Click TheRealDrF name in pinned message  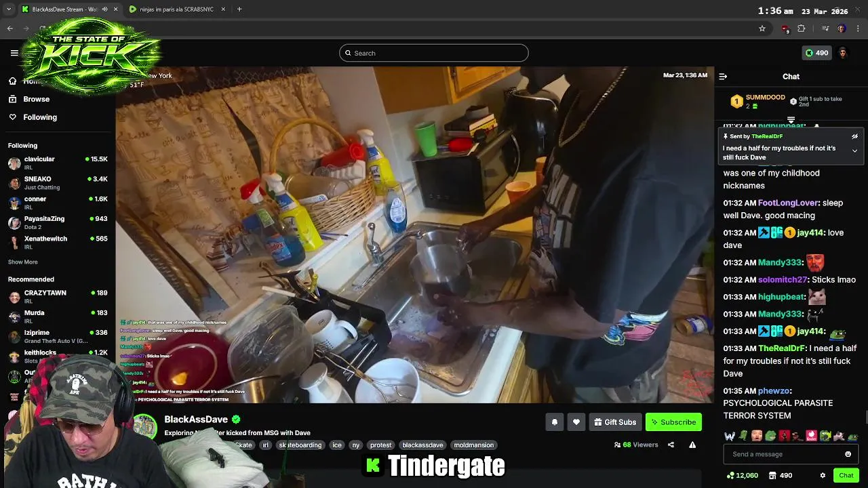[767, 136]
